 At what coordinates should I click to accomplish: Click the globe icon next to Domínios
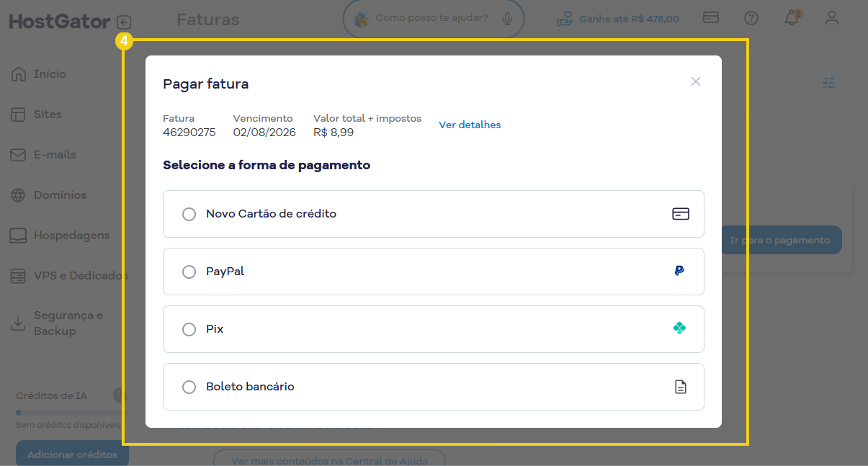tap(18, 195)
